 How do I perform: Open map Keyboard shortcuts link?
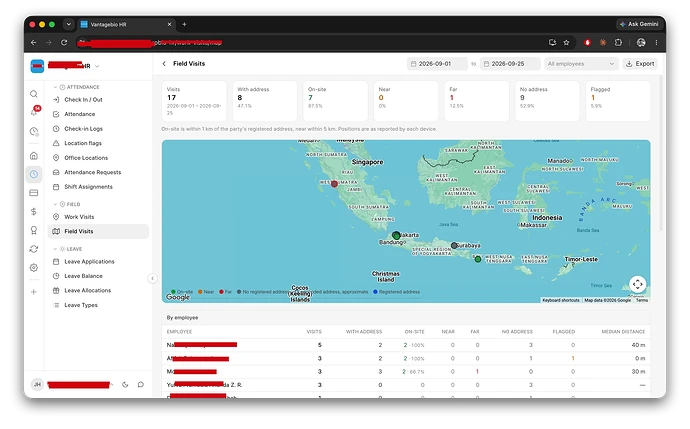pos(561,300)
